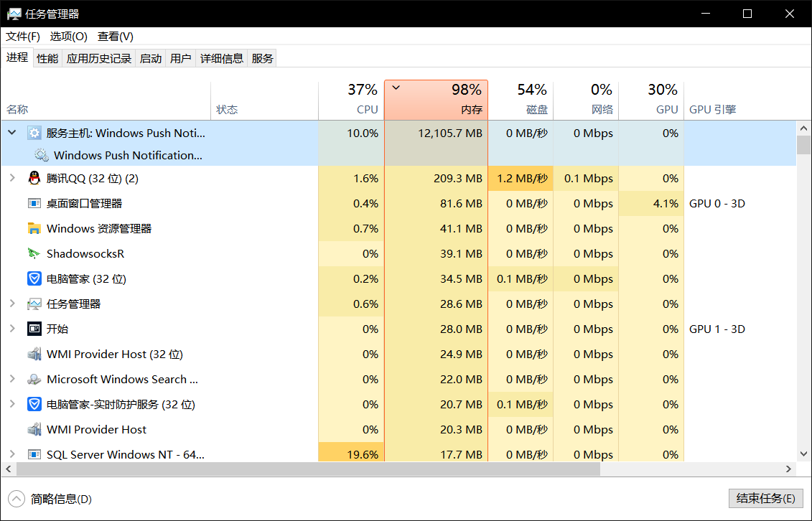The width and height of the screenshot is (812, 521).
Task: Click the Windows 资源管理器 folder icon
Action: click(x=34, y=228)
